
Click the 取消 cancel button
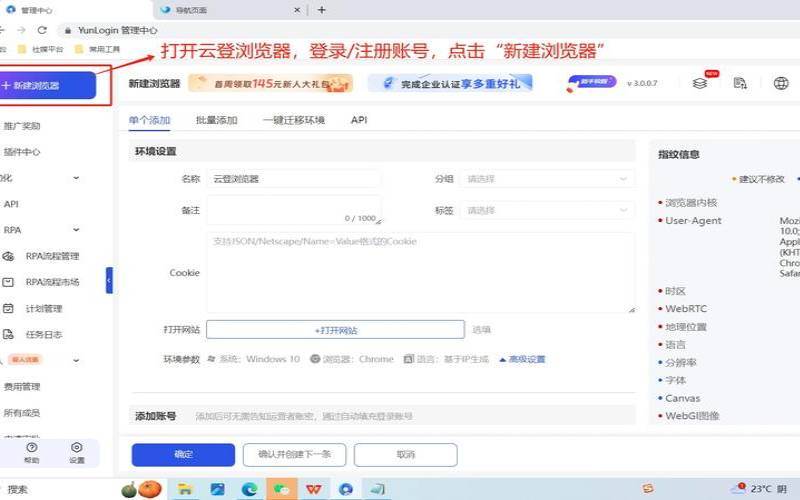click(x=406, y=455)
